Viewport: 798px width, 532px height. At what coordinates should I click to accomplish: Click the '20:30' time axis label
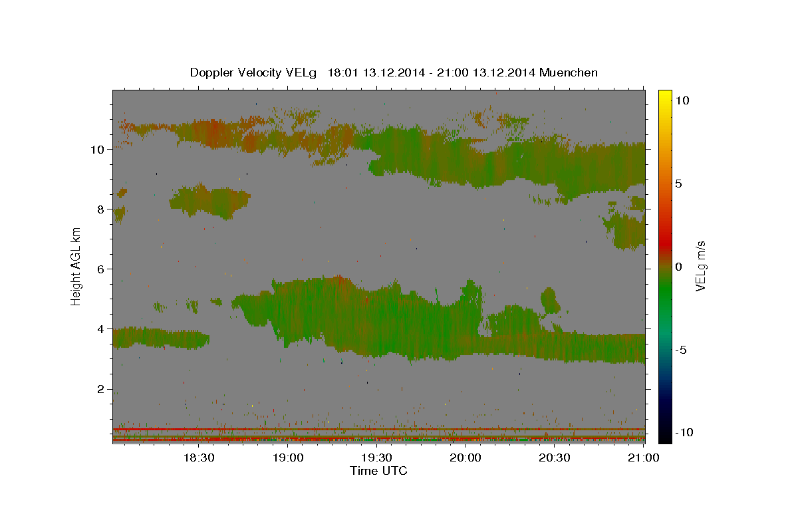555,458
